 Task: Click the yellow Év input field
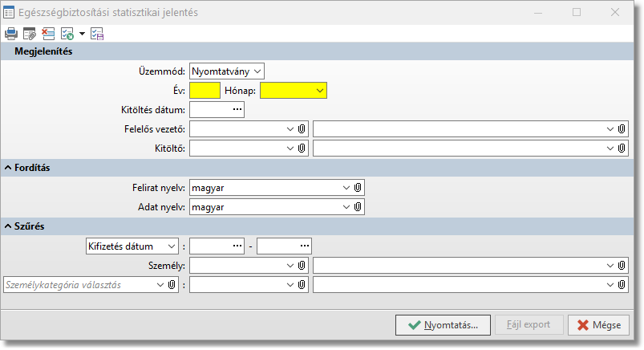click(x=205, y=91)
